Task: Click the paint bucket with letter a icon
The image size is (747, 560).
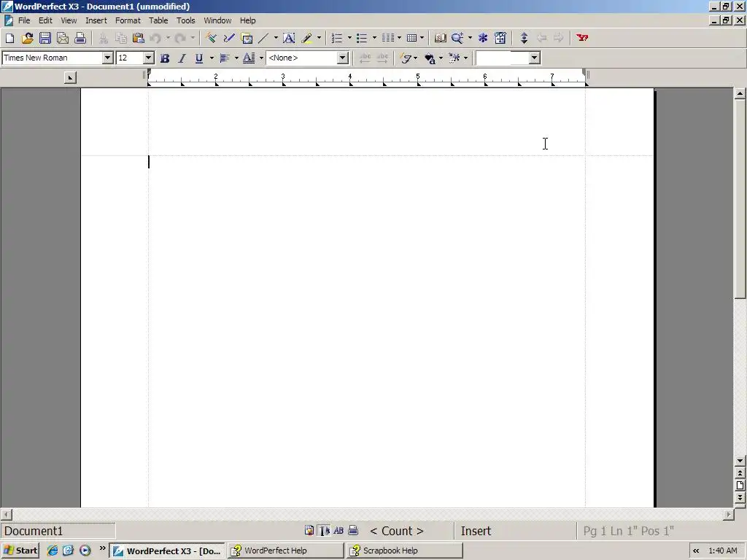Action: (x=430, y=58)
